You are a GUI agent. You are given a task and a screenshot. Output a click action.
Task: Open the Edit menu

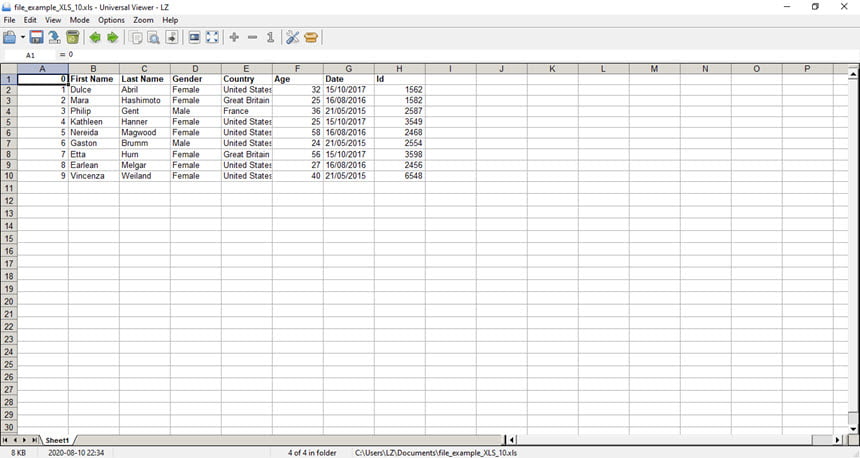tap(30, 20)
